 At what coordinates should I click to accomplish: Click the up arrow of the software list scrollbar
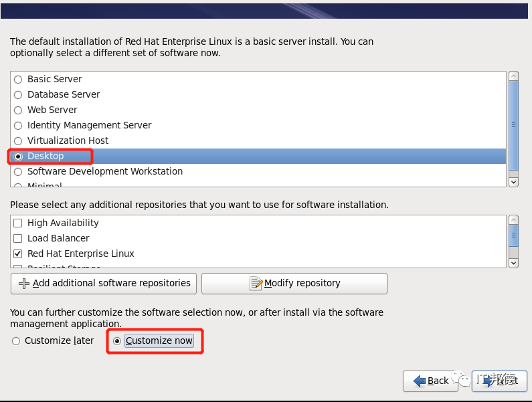(514, 76)
